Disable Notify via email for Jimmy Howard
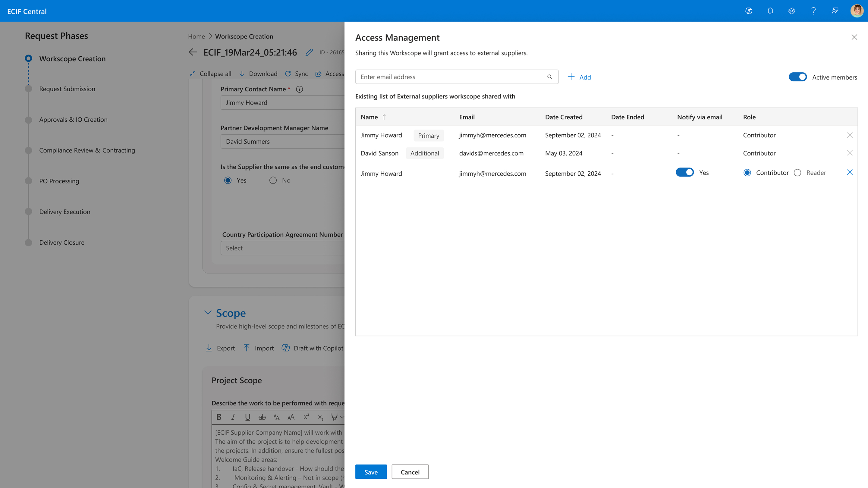This screenshot has height=488, width=868. tap(684, 172)
